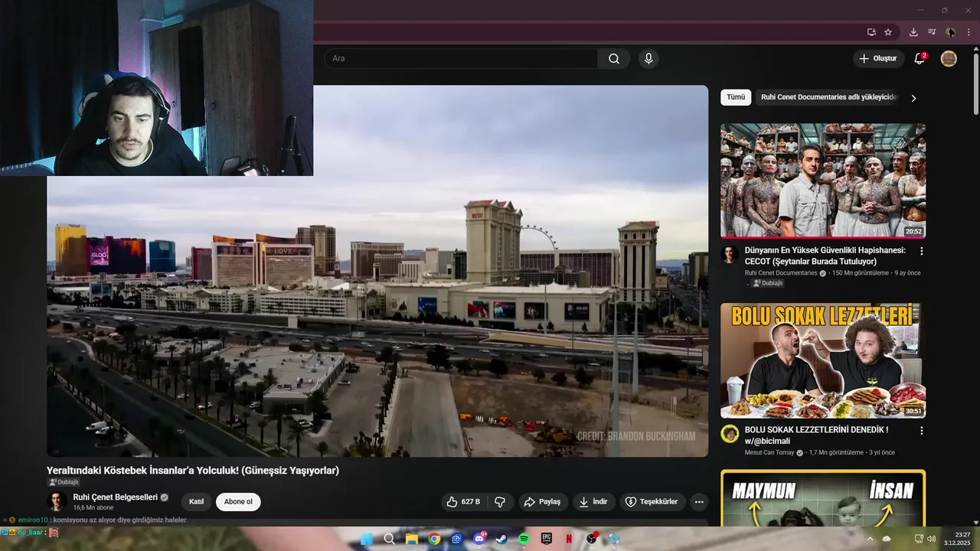Open more actions under the video
Screen dimensions: 980x551
698,502
